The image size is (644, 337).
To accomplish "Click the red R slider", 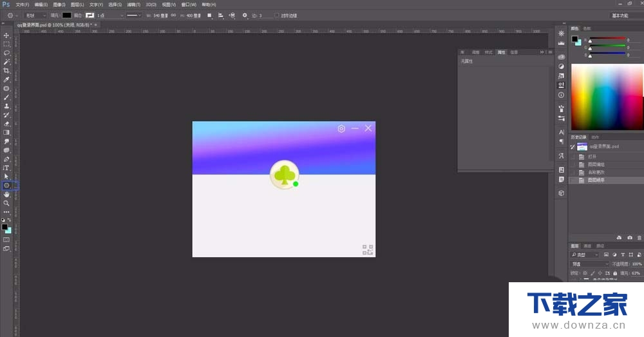I will 607,40.
